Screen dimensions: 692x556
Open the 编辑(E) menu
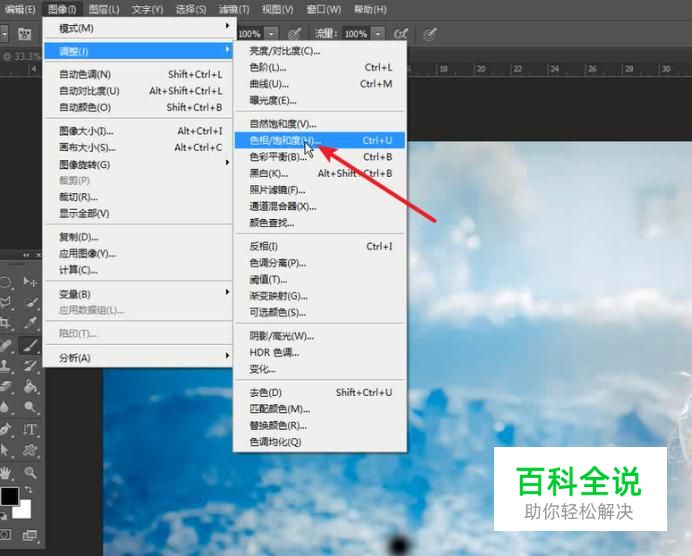coord(19,9)
